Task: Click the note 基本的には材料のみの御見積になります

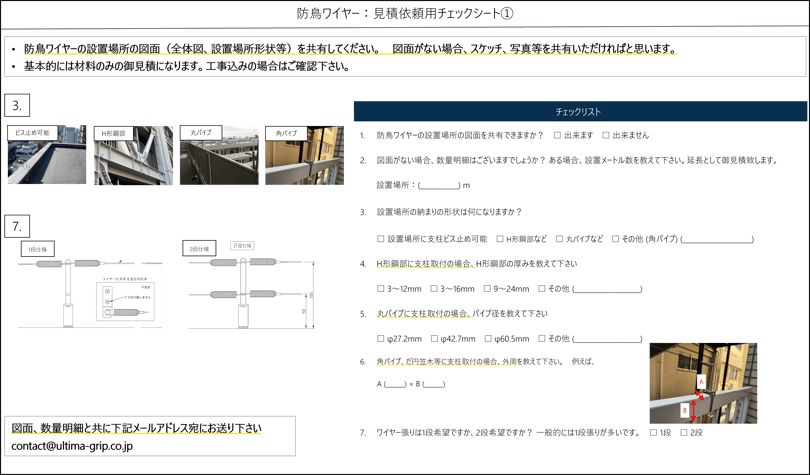Action: pos(187,67)
